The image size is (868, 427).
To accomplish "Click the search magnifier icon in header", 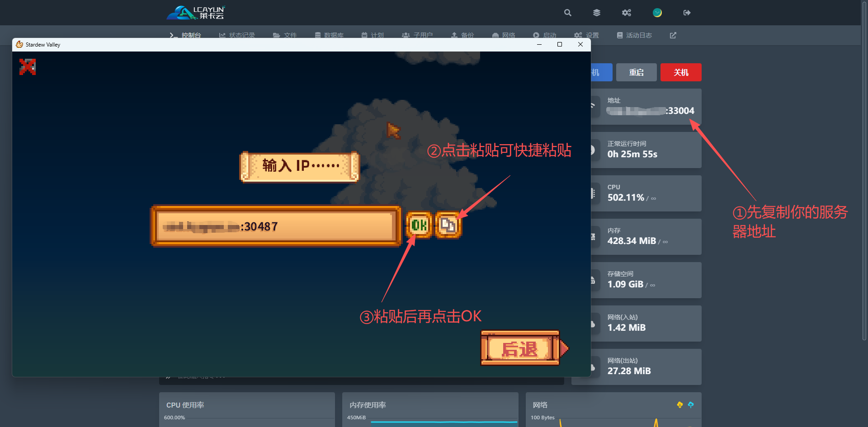I will click(568, 13).
